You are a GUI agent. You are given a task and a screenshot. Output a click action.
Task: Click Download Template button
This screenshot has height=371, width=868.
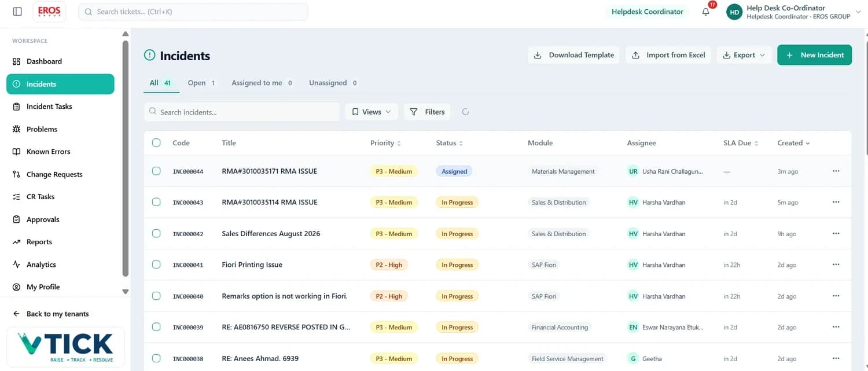click(573, 55)
